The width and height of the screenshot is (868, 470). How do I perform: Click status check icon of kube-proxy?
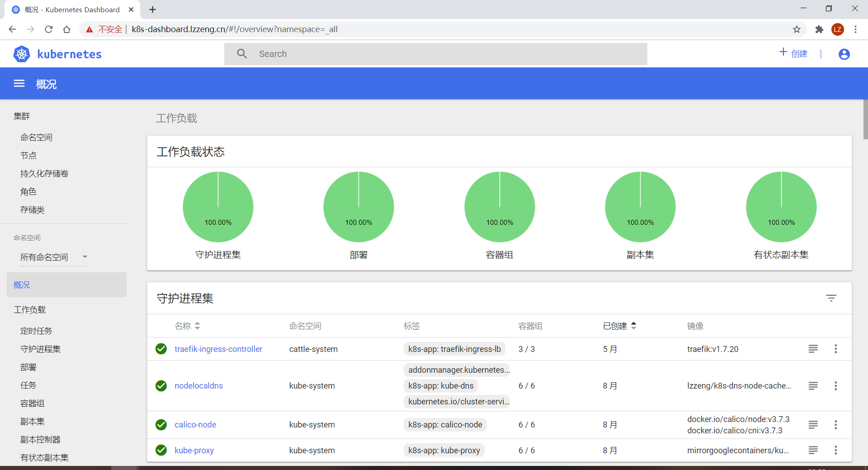pyautogui.click(x=161, y=450)
